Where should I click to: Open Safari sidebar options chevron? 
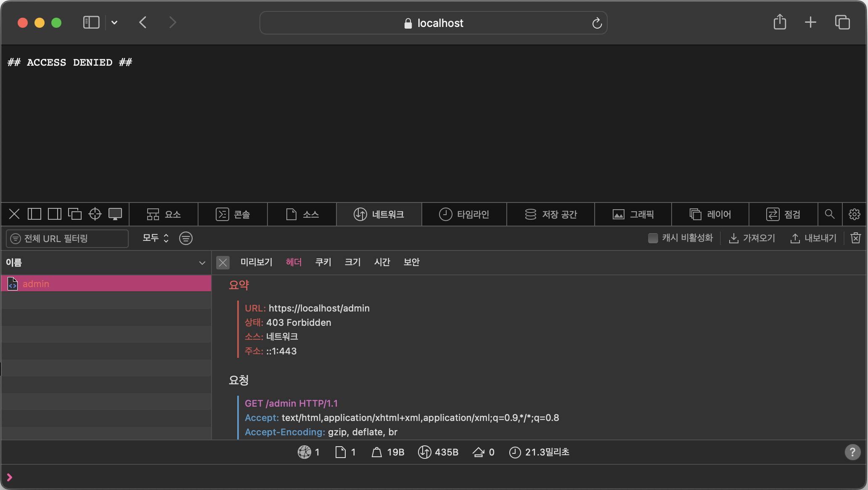pyautogui.click(x=114, y=23)
